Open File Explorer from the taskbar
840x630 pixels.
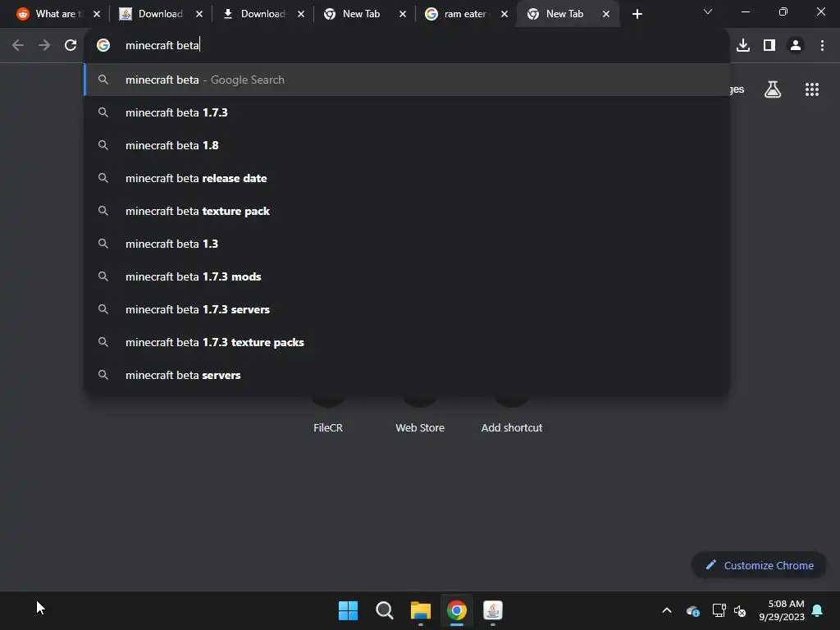point(421,610)
